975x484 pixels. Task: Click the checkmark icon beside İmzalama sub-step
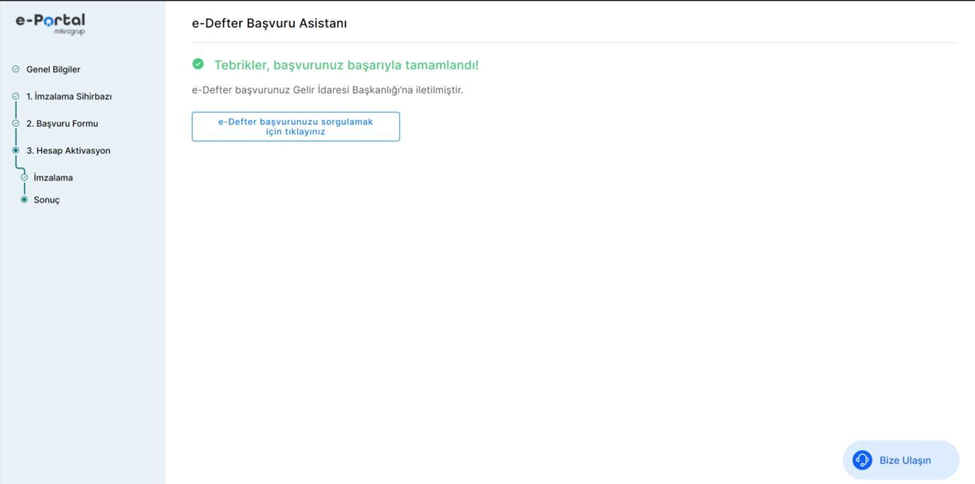pos(24,178)
